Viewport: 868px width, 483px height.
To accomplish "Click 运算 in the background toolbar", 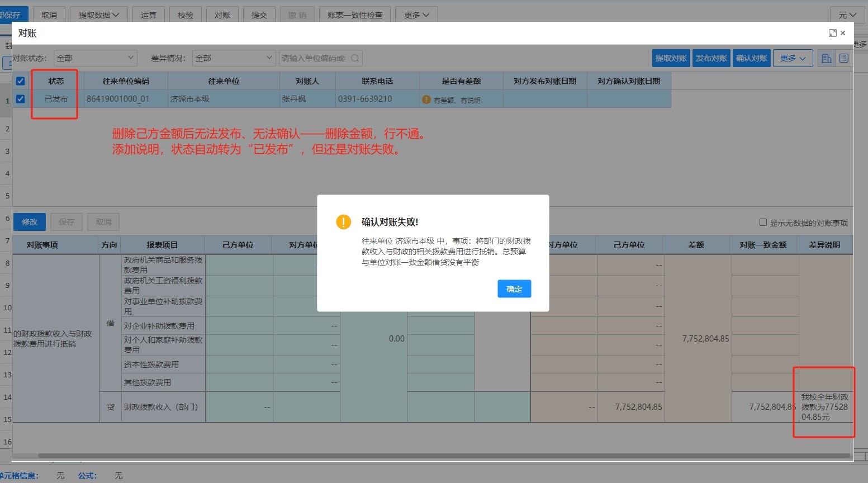I will pyautogui.click(x=149, y=15).
